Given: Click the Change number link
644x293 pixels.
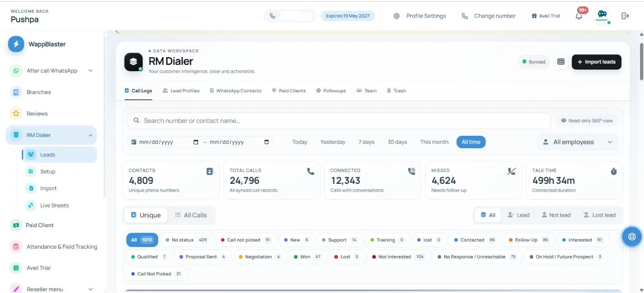Looking at the screenshot, I should [x=489, y=16].
